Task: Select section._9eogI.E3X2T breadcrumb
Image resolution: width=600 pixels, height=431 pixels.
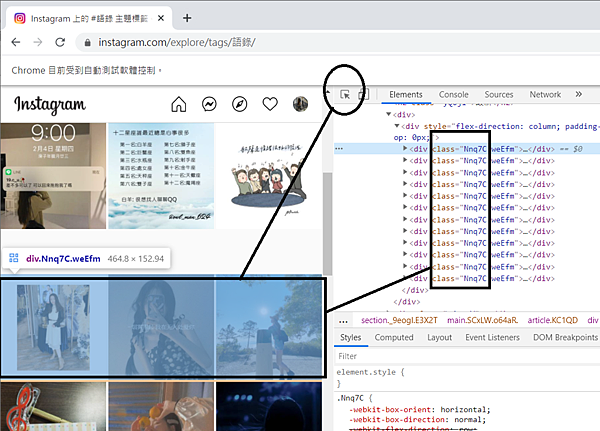Action: pyautogui.click(x=399, y=320)
